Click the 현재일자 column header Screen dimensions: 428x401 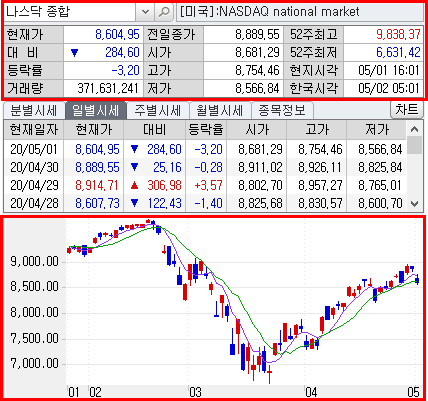pyautogui.click(x=34, y=130)
